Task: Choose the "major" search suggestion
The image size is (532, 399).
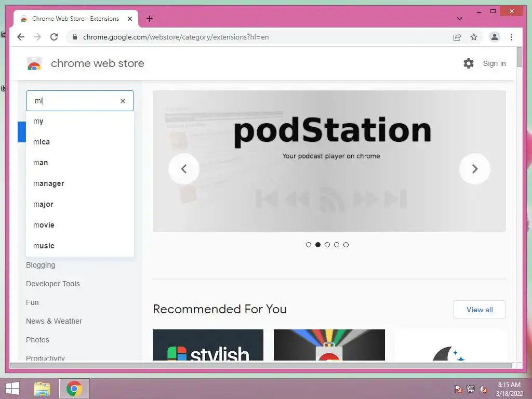Action: (80, 204)
